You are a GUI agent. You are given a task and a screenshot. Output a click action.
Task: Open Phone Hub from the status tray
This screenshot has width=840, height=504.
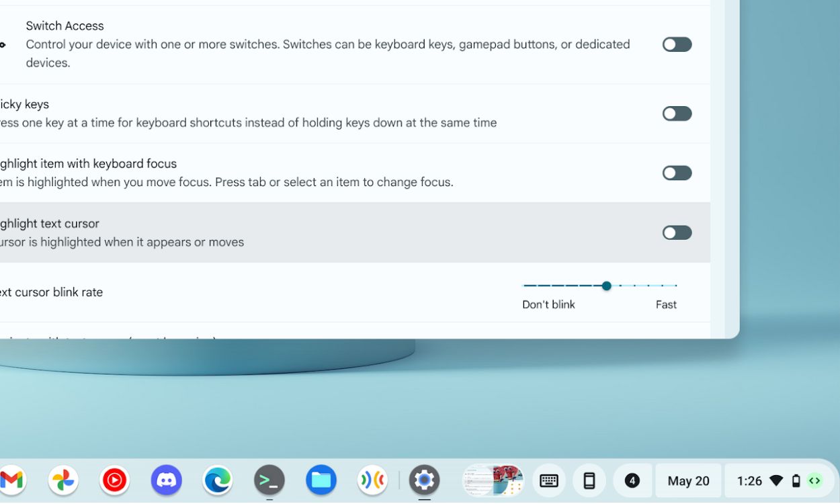pos(589,480)
